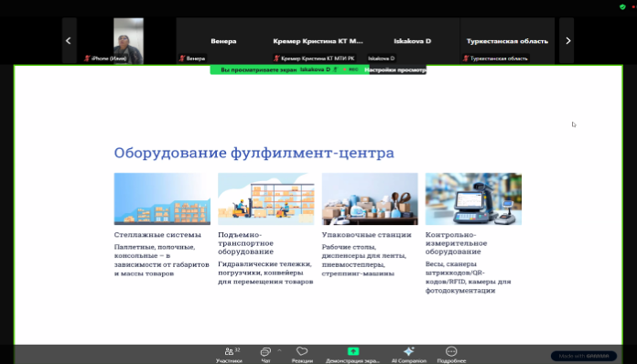
Task: Select Кремер Кристина participant tile
Action: pyautogui.click(x=318, y=40)
